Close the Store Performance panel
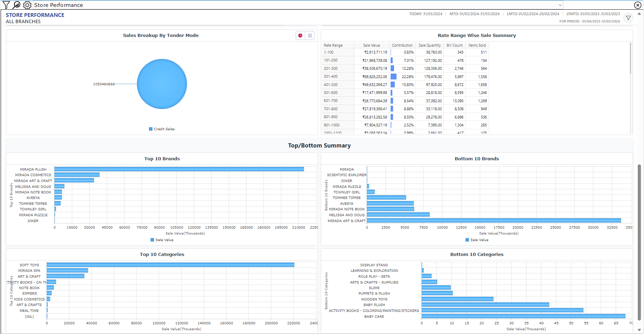 [x=637, y=5]
